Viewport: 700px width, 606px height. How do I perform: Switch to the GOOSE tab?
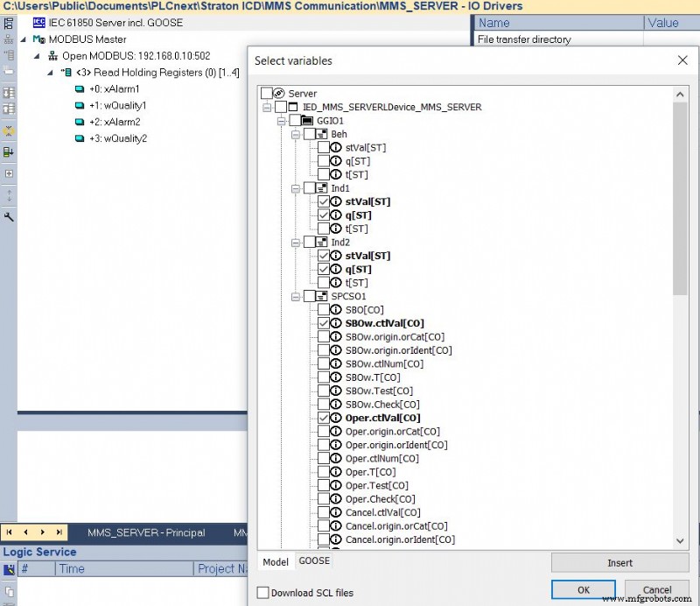pyautogui.click(x=312, y=561)
